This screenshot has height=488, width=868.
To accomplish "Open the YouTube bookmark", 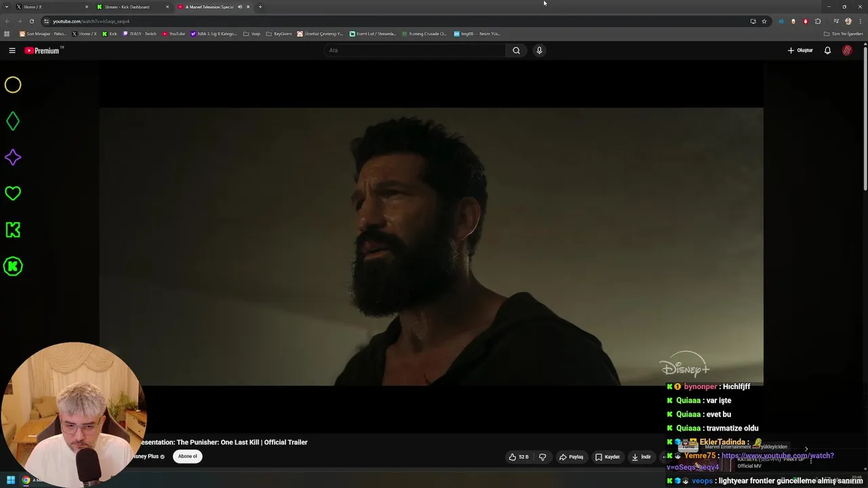I will 174,33.
